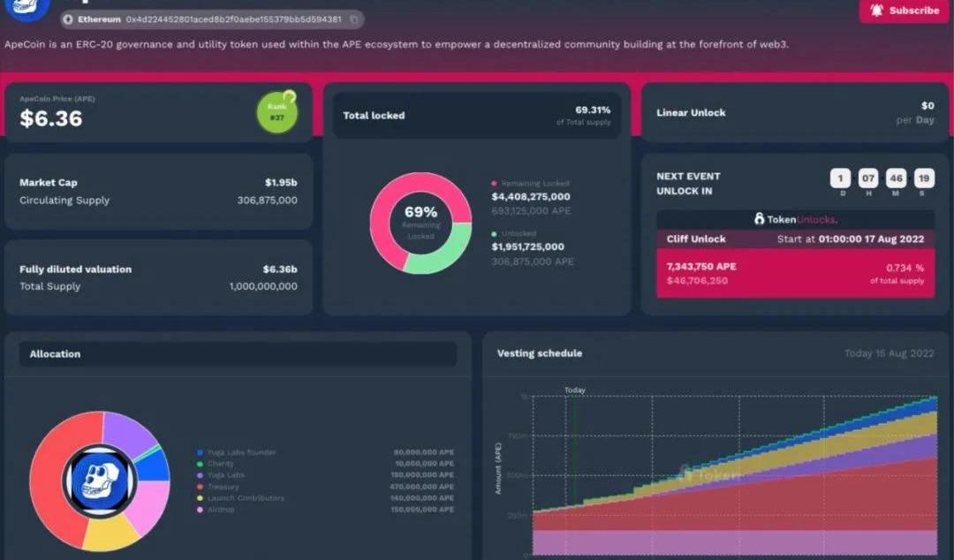954x560 pixels.
Task: Click the countdown days box showing 1
Action: 840,178
